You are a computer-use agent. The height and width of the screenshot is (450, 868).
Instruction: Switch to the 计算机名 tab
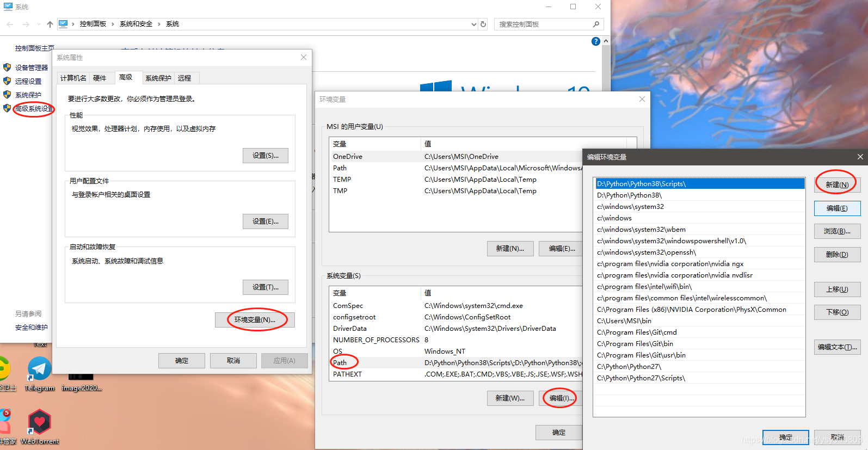[73, 78]
